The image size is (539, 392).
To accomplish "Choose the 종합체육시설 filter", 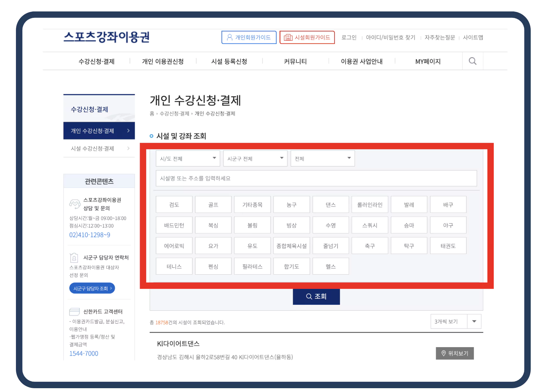I will pos(291,246).
